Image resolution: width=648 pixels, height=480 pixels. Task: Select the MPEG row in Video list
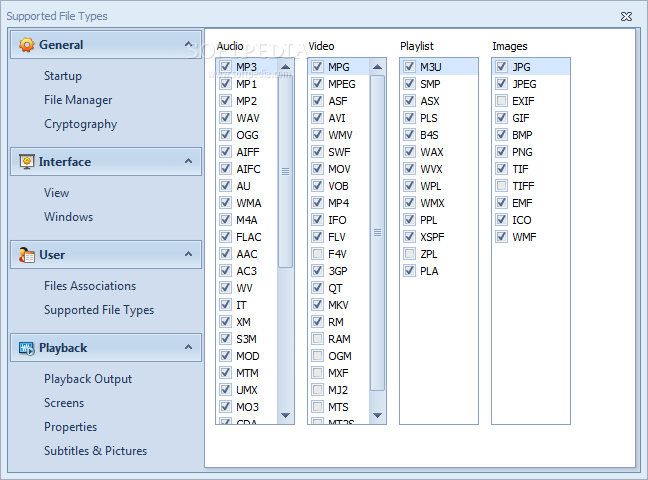pyautogui.click(x=338, y=84)
